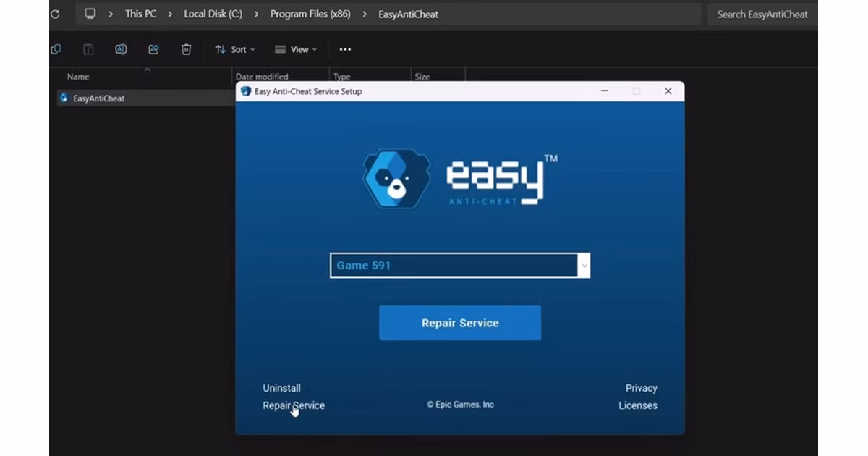Click the EasyAntiCheat file icon in list

64,98
